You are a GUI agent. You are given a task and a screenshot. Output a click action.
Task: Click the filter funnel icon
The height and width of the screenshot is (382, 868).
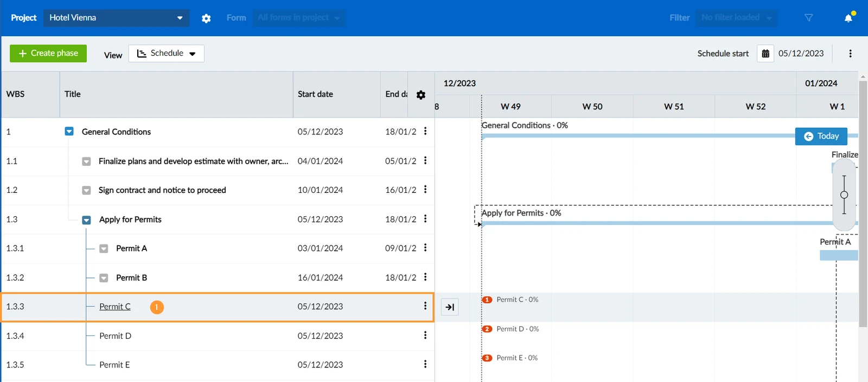(808, 18)
